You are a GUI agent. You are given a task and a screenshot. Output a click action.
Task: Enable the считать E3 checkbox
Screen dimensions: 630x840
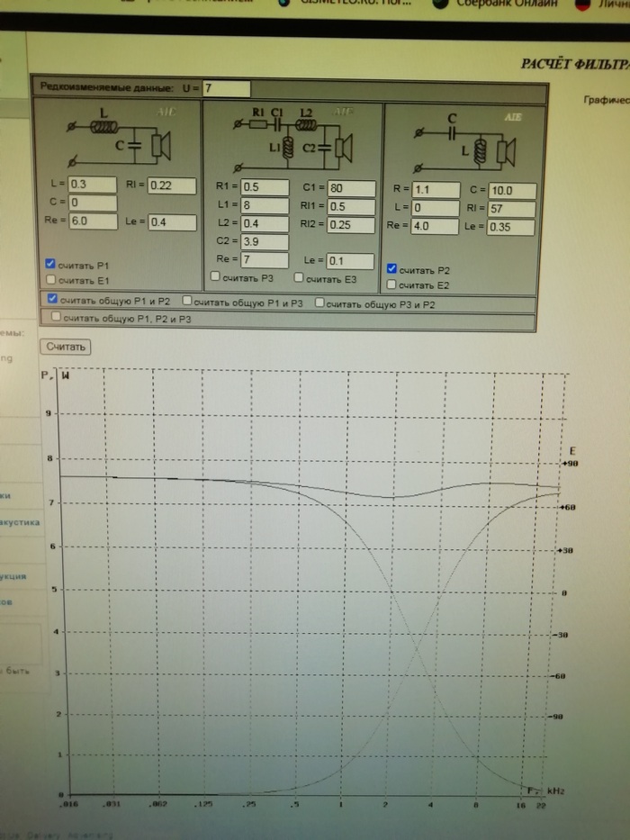(x=299, y=277)
